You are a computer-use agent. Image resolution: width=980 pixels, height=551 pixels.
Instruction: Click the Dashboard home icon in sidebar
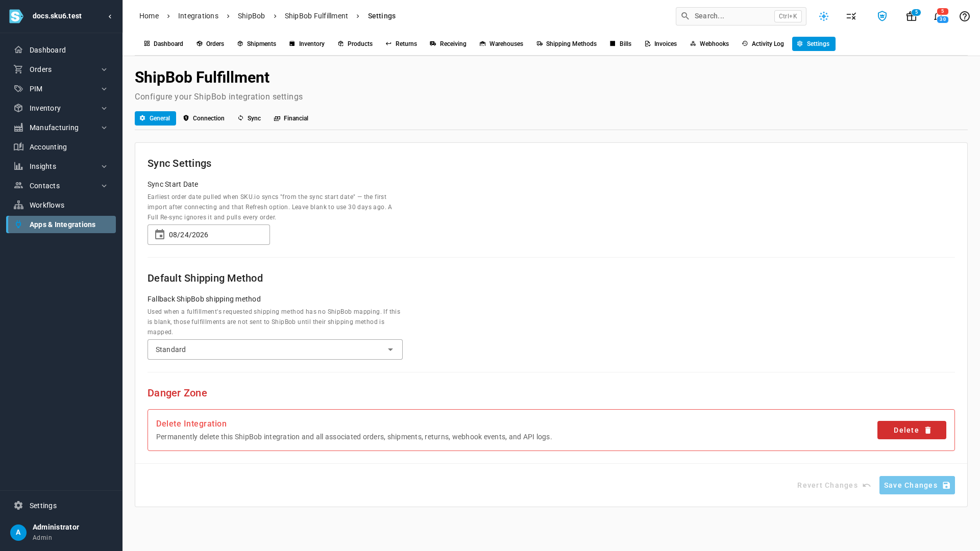[18, 50]
